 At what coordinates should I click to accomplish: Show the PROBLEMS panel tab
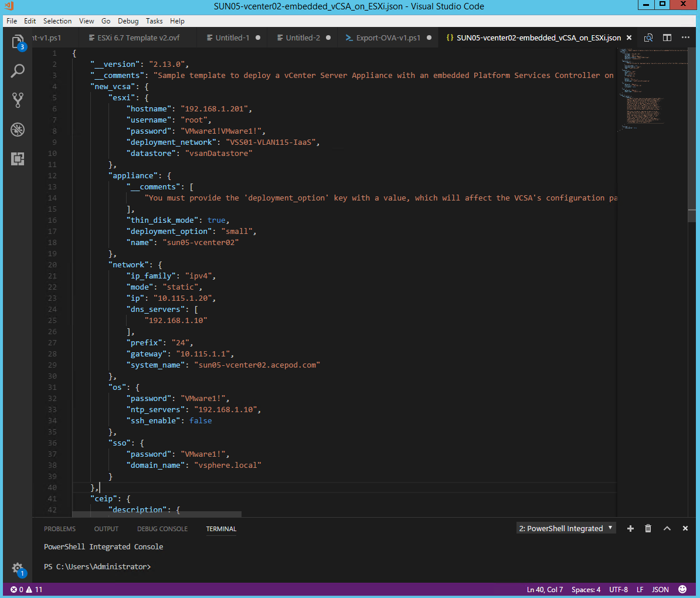click(60, 529)
